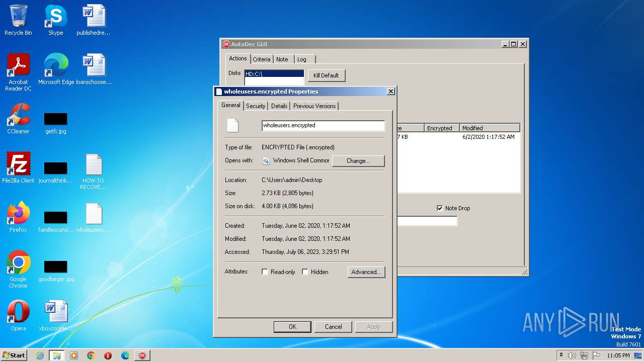
Task: Open the Recycle Bin desktop icon
Action: click(x=18, y=20)
